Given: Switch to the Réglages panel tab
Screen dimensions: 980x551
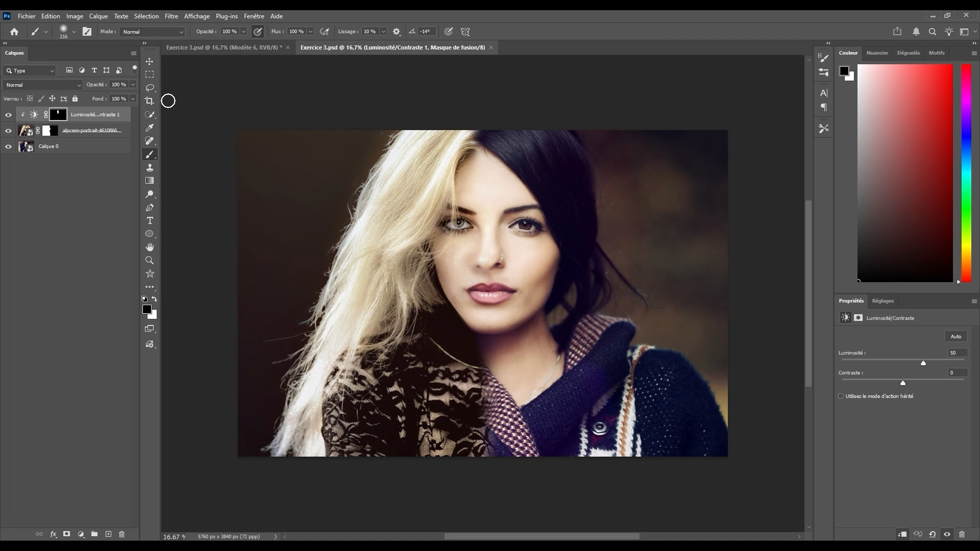Looking at the screenshot, I should (883, 301).
